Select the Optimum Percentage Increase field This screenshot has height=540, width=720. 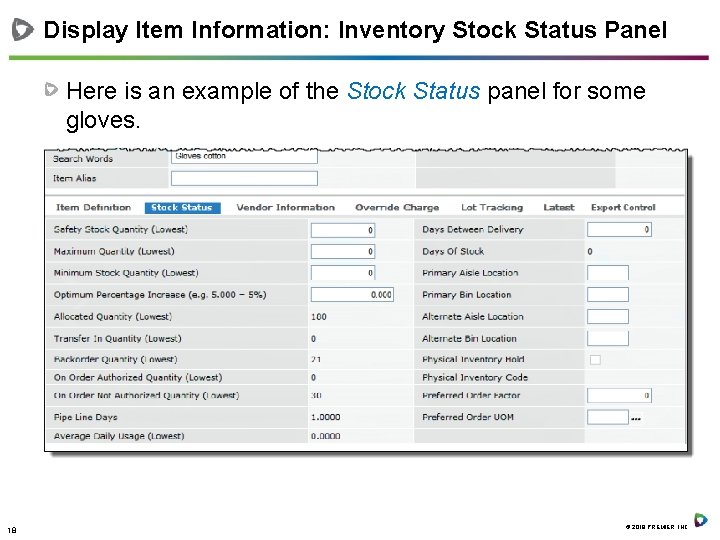[351, 295]
